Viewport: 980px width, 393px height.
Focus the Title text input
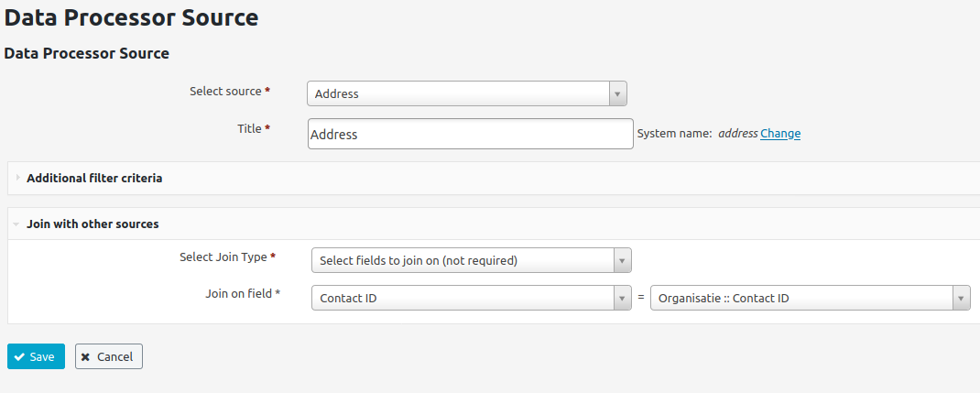[471, 134]
